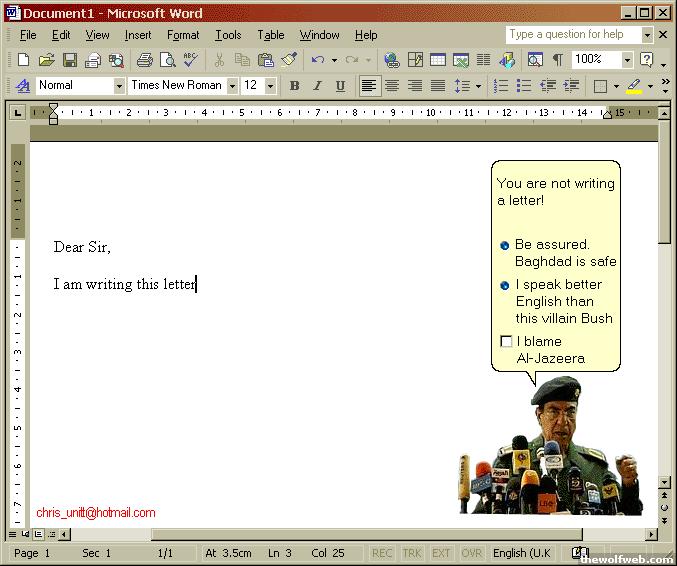Check the 'I blame Al-Jazeera' checkbox
This screenshot has height=566, width=677.
click(x=506, y=342)
